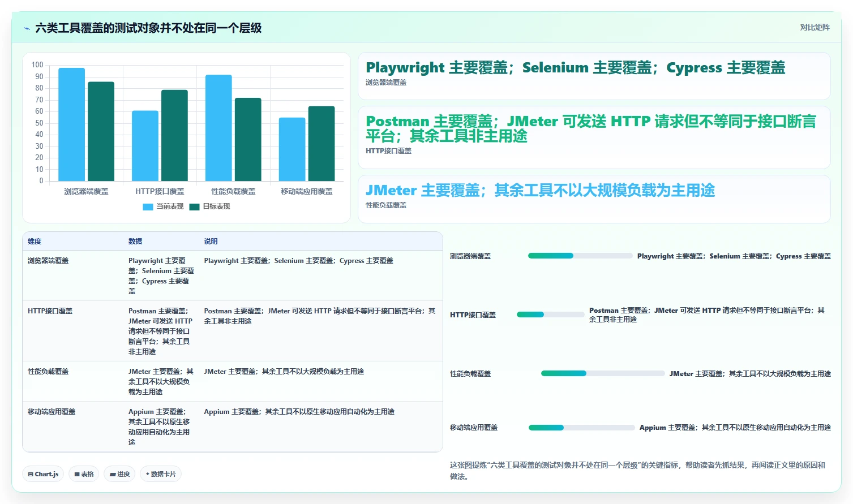Click the HTTP接口覆盖 progress bar
This screenshot has height=504, width=853.
551,315
